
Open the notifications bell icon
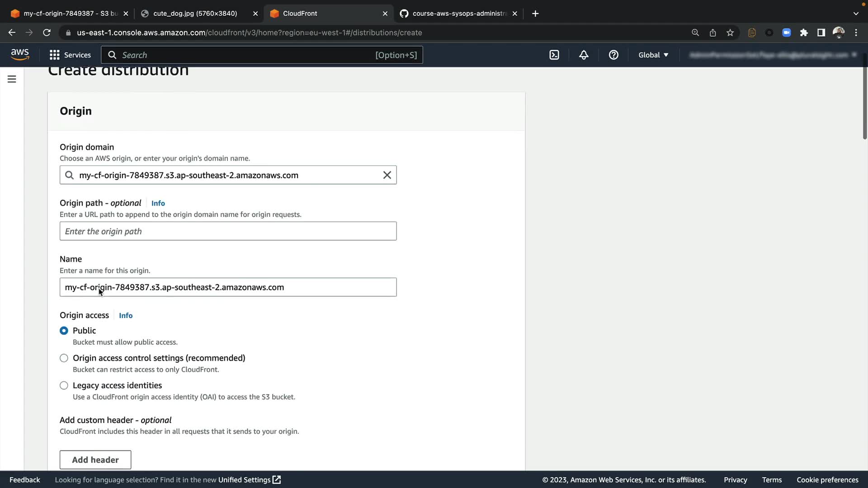click(x=584, y=55)
